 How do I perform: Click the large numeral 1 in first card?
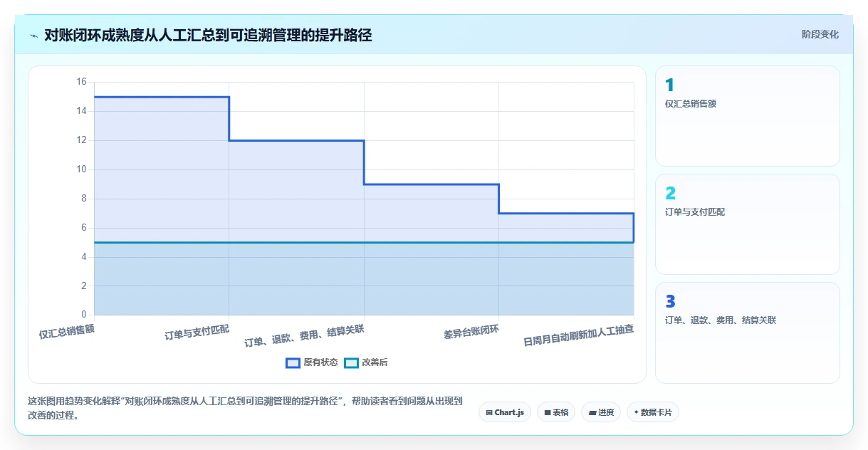(x=669, y=85)
